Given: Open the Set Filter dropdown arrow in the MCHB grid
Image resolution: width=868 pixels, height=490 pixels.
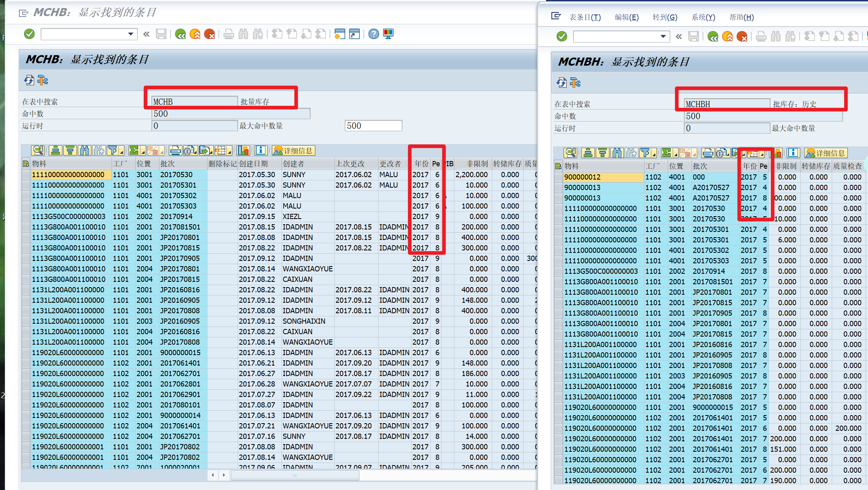Looking at the screenshot, I should 121,152.
